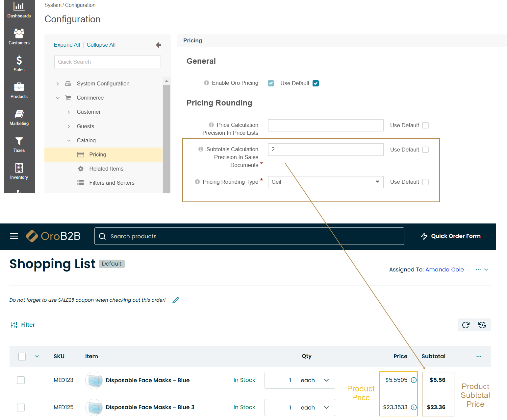507x420 pixels.
Task: Click the Amanda Cole link
Action: 444,269
